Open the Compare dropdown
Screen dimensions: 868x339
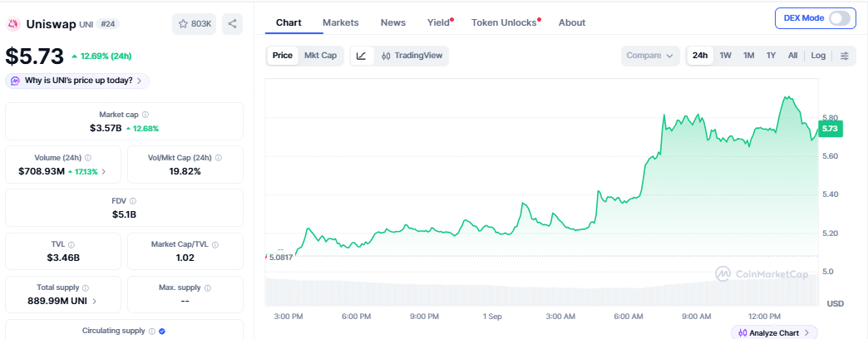(650, 56)
